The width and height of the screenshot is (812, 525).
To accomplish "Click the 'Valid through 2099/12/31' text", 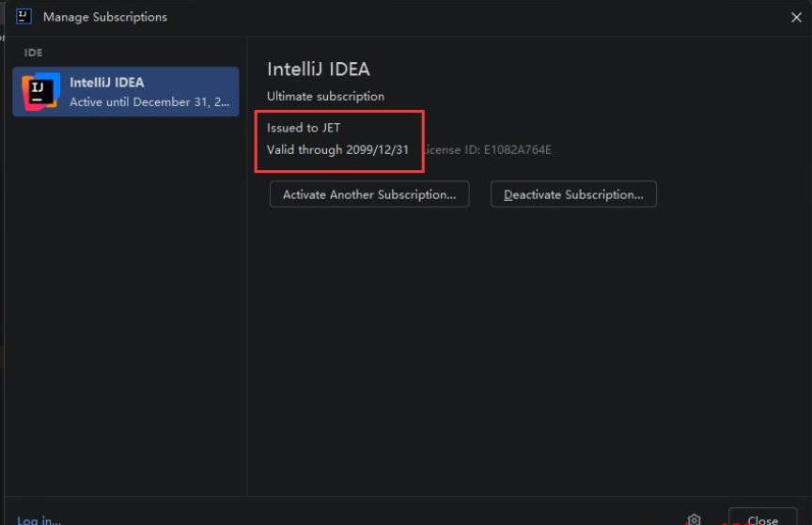I will (337, 150).
